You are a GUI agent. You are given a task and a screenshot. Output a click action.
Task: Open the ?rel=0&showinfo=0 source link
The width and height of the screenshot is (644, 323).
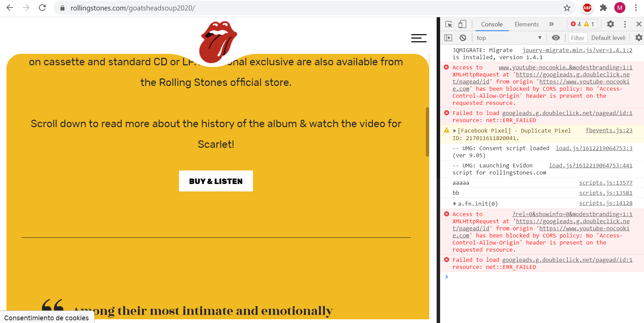(x=572, y=214)
